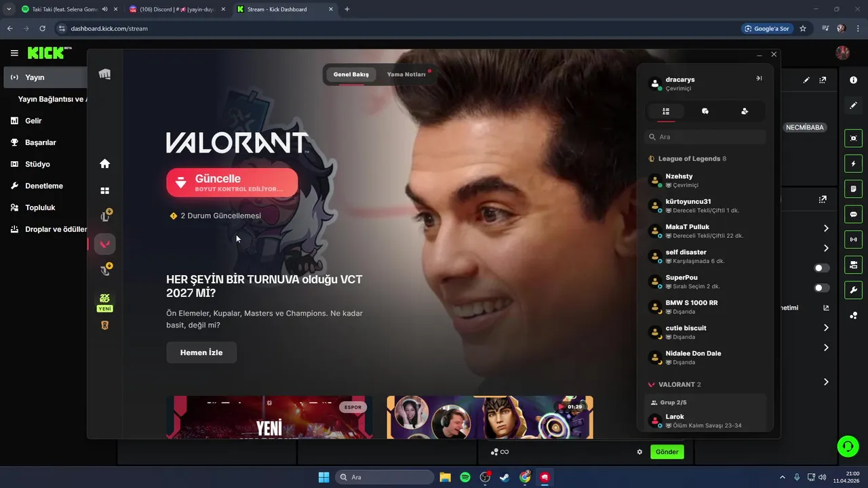868x488 pixels.
Task: Open the external link icon next to 'netimi'
Action: (826, 308)
